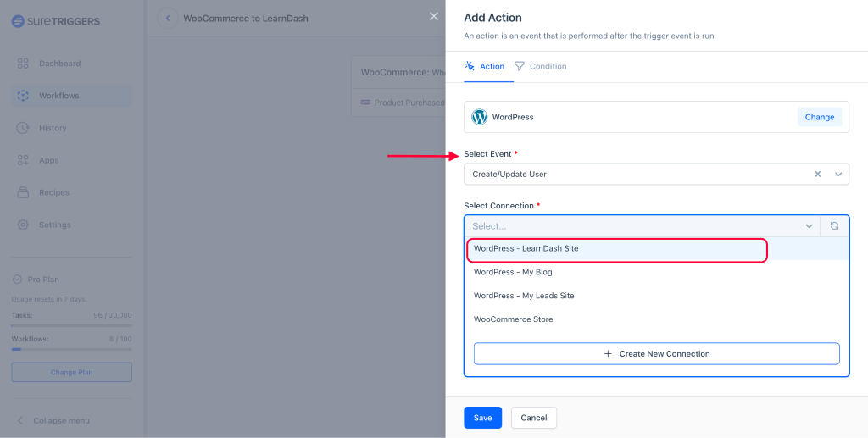
Task: Close the Add Action panel with X
Action: pyautogui.click(x=434, y=17)
